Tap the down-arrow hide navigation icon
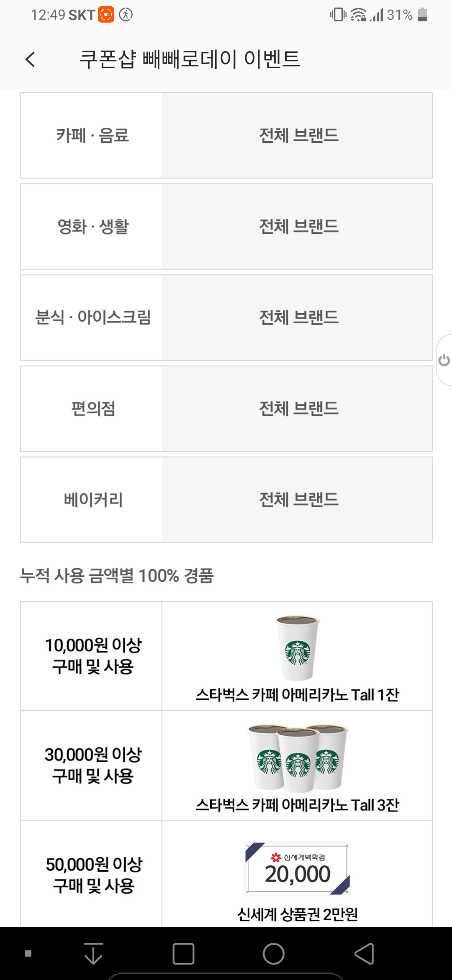The width and height of the screenshot is (452, 980). (x=93, y=954)
